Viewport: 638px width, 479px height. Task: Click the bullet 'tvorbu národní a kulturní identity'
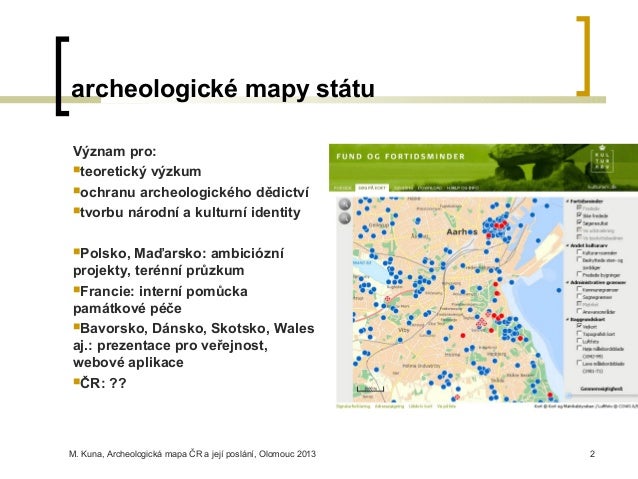tap(187, 212)
